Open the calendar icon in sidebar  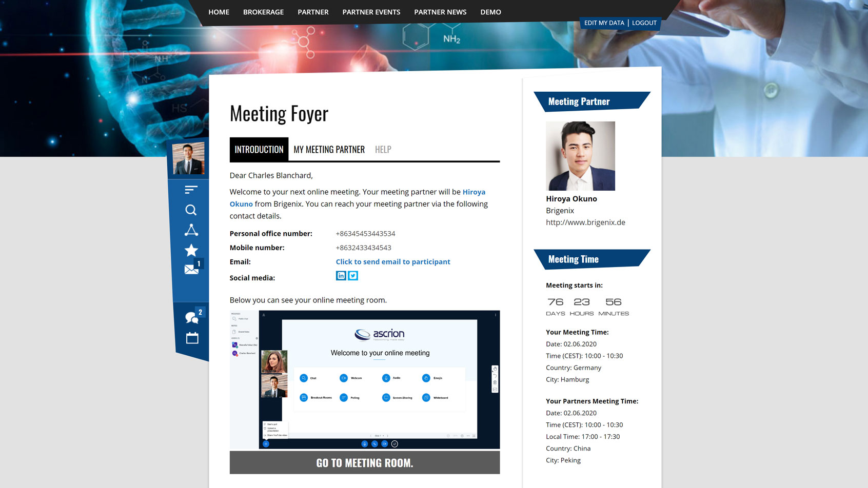pyautogui.click(x=192, y=338)
